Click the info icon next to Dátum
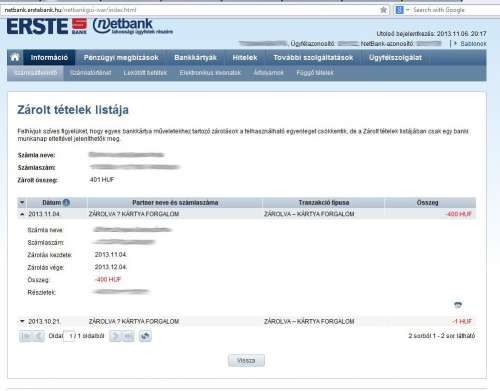Viewport: 500px width, 391px height. [66, 202]
